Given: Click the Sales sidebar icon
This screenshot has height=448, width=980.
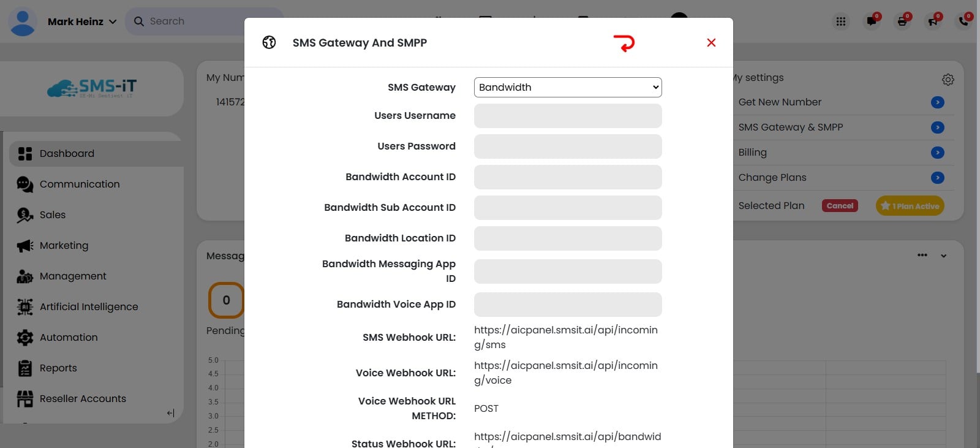Looking at the screenshot, I should click(x=25, y=215).
